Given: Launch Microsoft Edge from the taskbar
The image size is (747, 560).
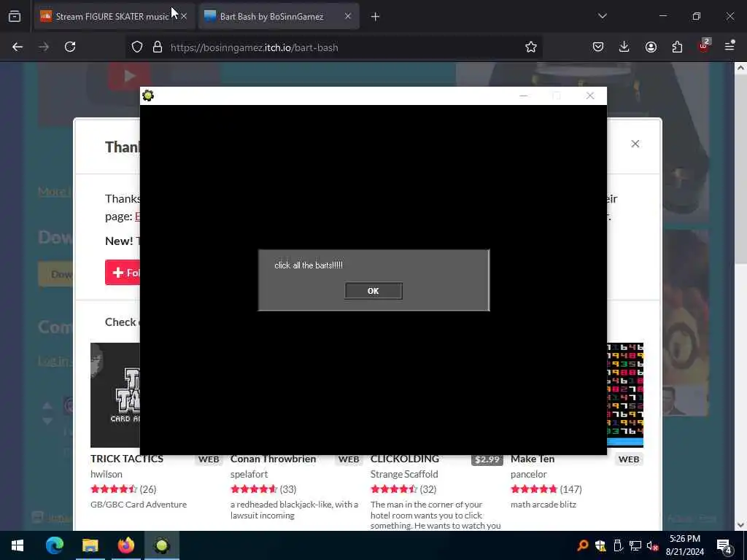Looking at the screenshot, I should (x=55, y=545).
